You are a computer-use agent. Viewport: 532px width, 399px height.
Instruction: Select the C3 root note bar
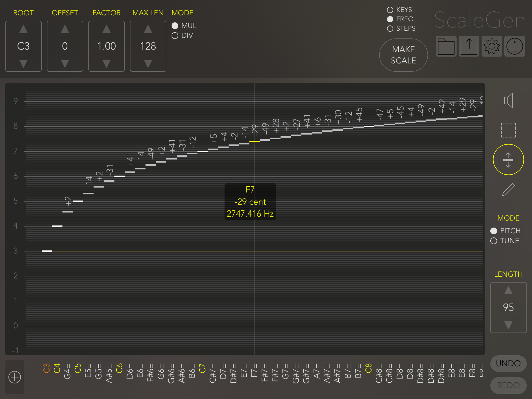point(47,251)
